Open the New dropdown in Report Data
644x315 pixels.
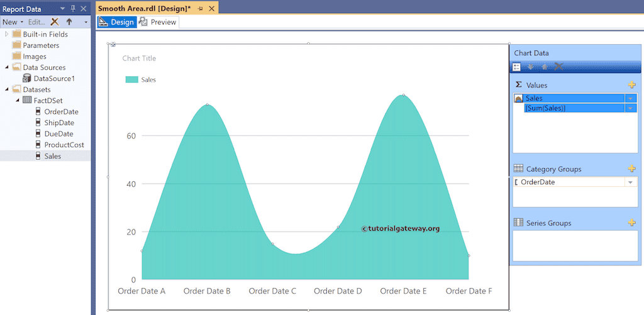[13, 22]
